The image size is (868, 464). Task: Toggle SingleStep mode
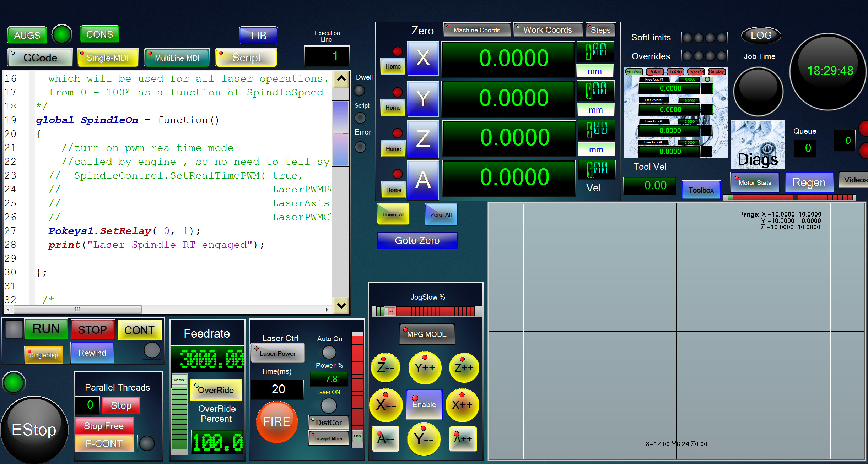click(x=43, y=355)
